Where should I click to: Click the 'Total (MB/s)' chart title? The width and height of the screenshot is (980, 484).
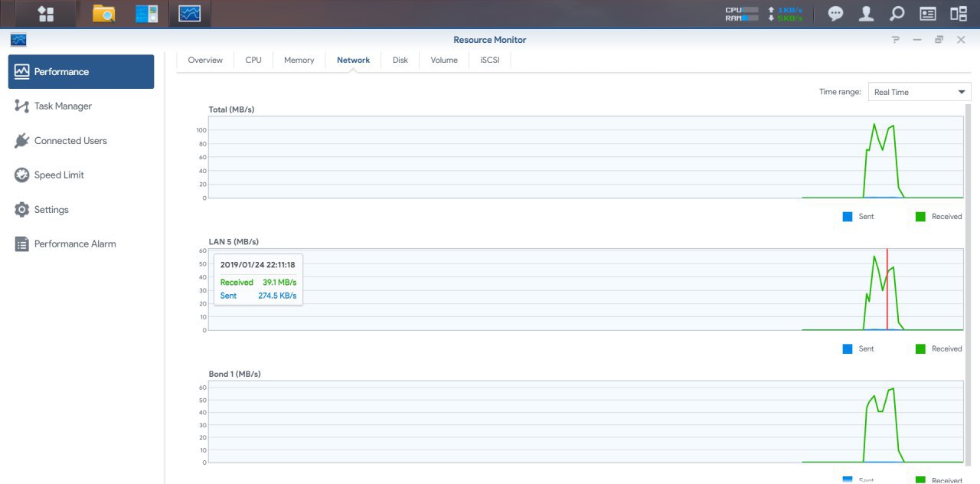pyautogui.click(x=231, y=110)
